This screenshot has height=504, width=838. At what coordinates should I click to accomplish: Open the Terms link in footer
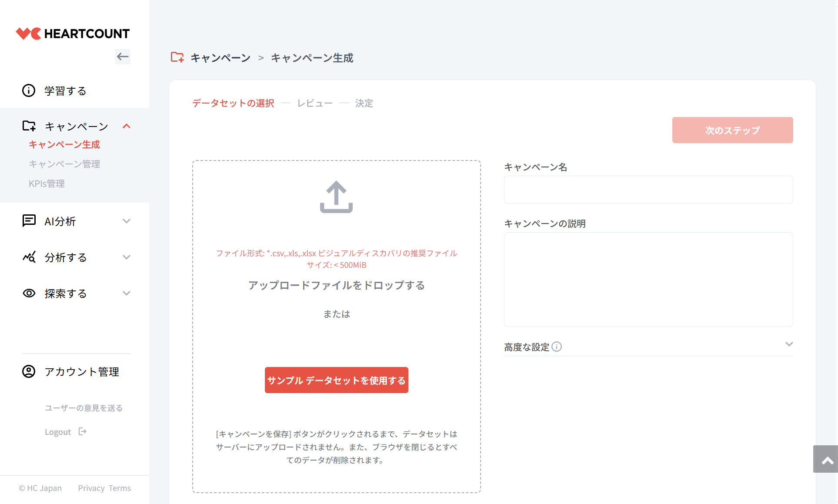[120, 488]
